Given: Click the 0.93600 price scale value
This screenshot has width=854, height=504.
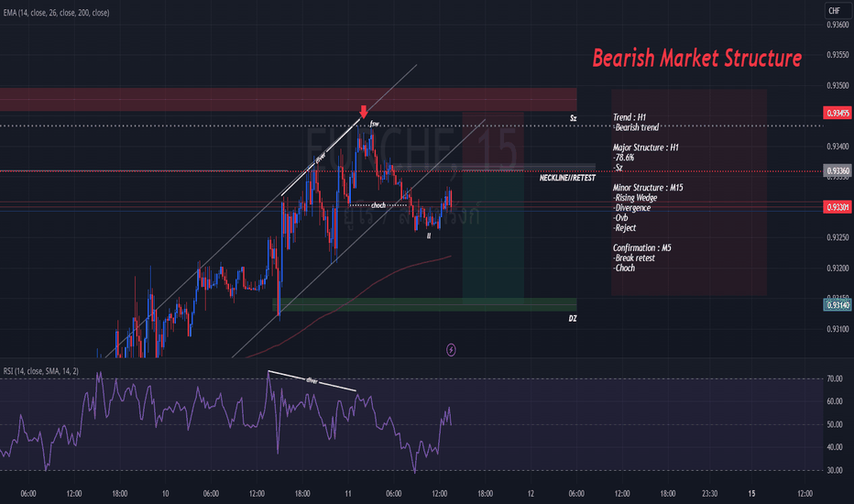Looking at the screenshot, I should coord(838,25).
